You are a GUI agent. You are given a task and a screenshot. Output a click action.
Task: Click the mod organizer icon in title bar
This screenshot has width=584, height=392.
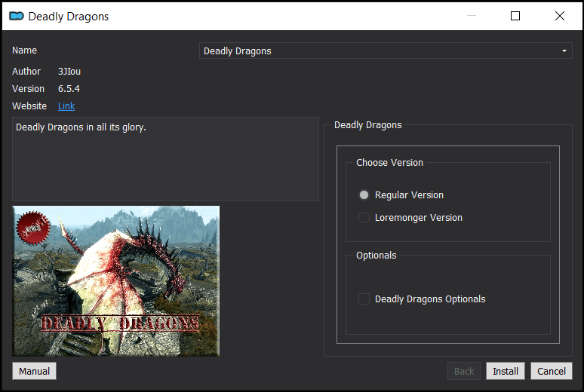click(15, 16)
